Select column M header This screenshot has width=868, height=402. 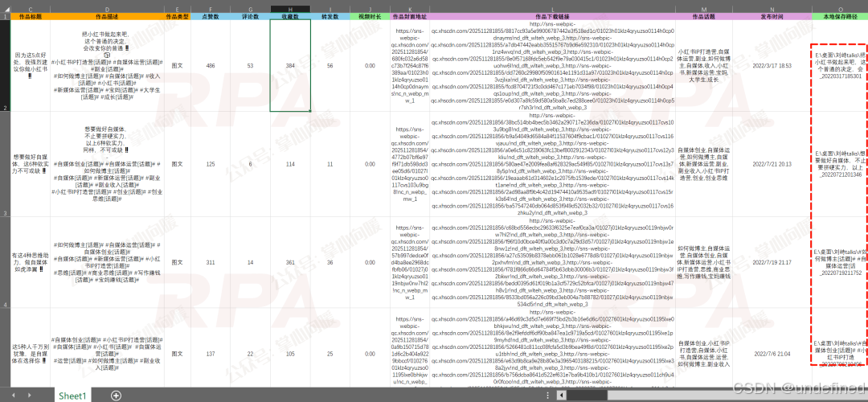pyautogui.click(x=703, y=10)
